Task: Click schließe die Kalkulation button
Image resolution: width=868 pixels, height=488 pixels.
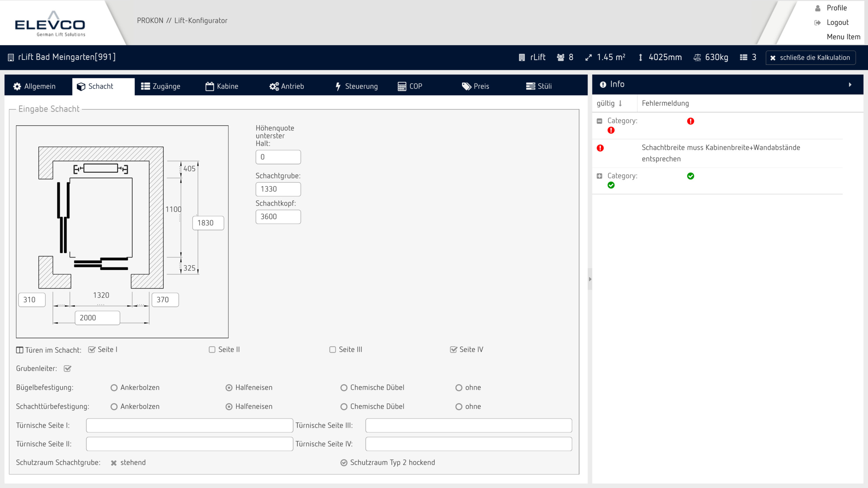Action: tap(810, 58)
